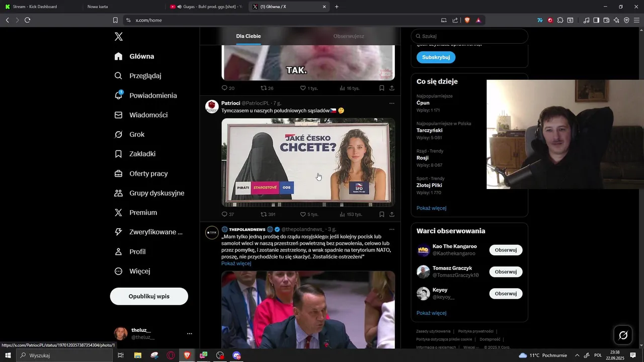The image size is (644, 362).
Task: Reply to the Patrioci post (37 comments)
Action: [x=228, y=214]
